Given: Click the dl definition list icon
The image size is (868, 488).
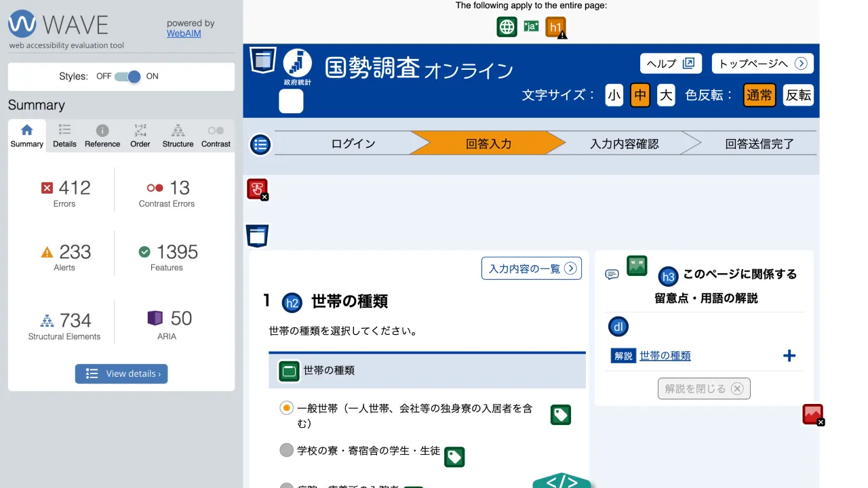Looking at the screenshot, I should [x=618, y=327].
